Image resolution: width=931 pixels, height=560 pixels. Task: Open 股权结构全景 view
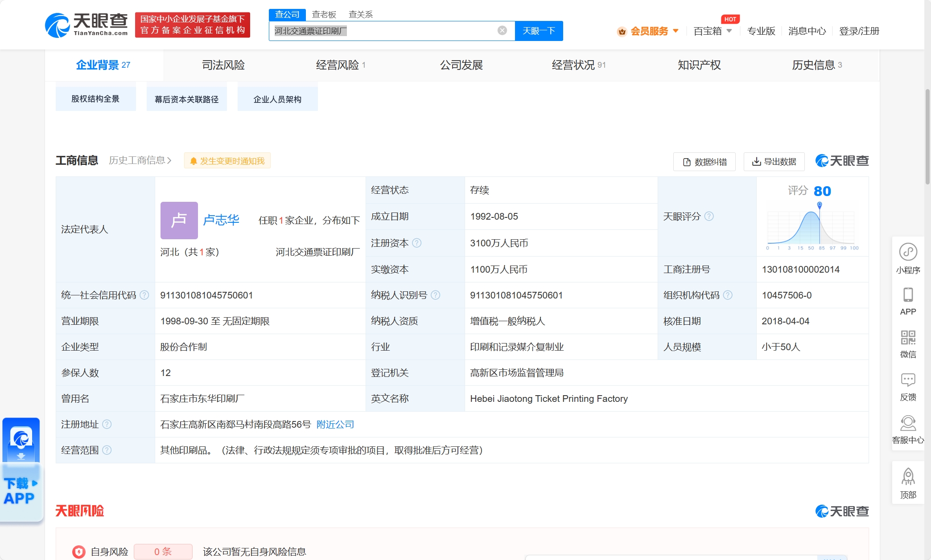[95, 99]
